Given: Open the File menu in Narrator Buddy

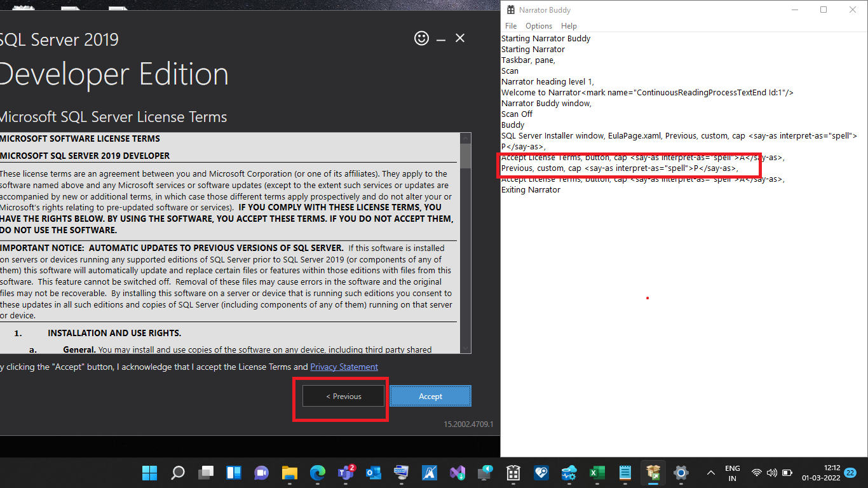Looking at the screenshot, I should tap(510, 25).
